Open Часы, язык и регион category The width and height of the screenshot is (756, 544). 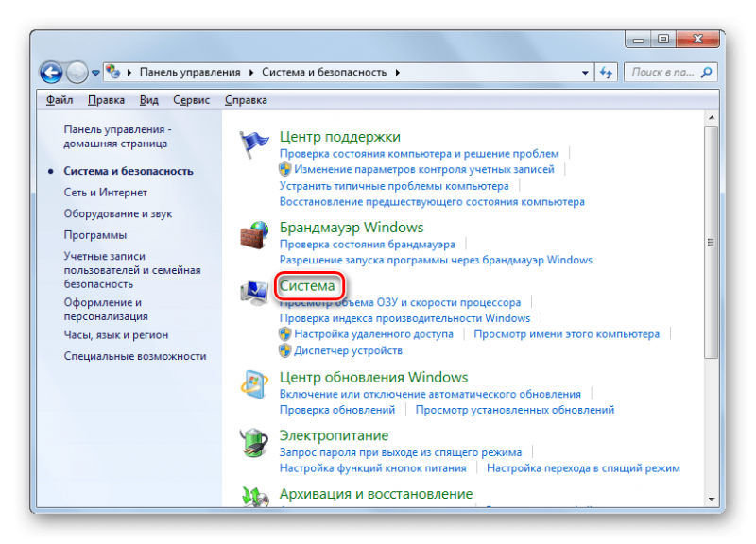pos(115,335)
